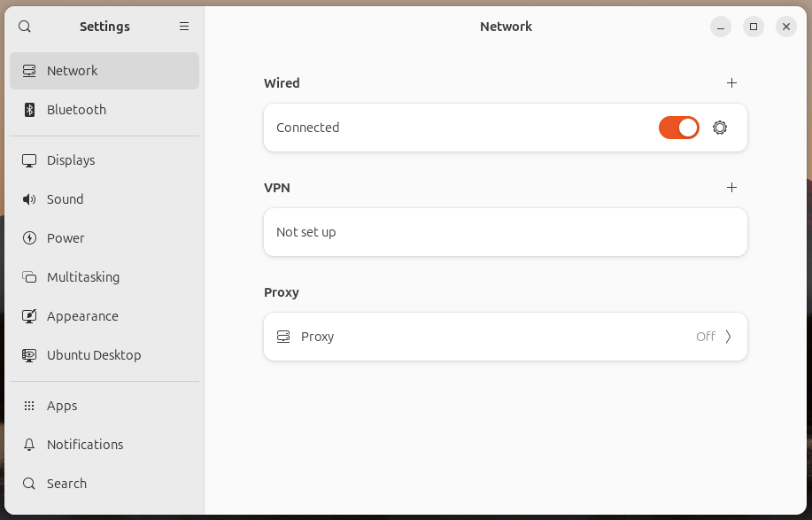Expand the Proxy settings row
The image size is (812, 520).
pyautogui.click(x=505, y=337)
